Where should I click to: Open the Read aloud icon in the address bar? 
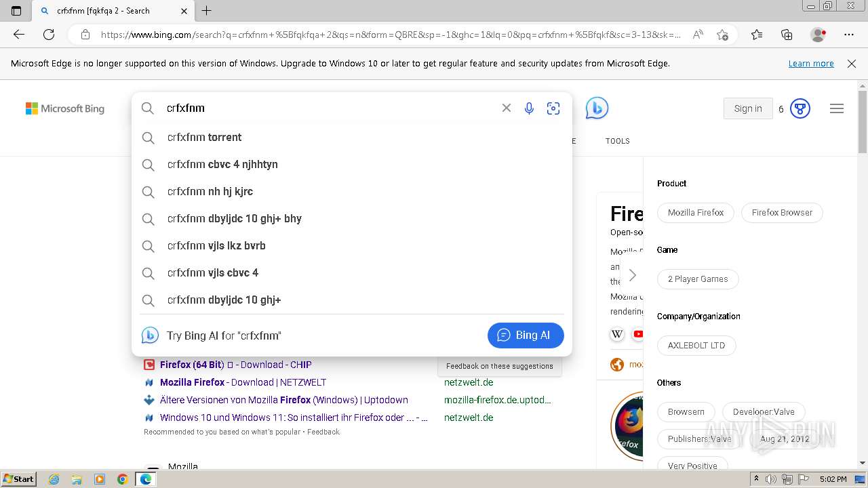point(698,35)
